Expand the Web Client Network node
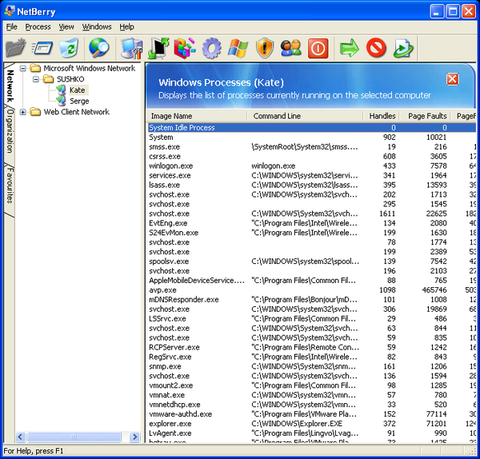This screenshot has width=480, height=459. coord(23,112)
